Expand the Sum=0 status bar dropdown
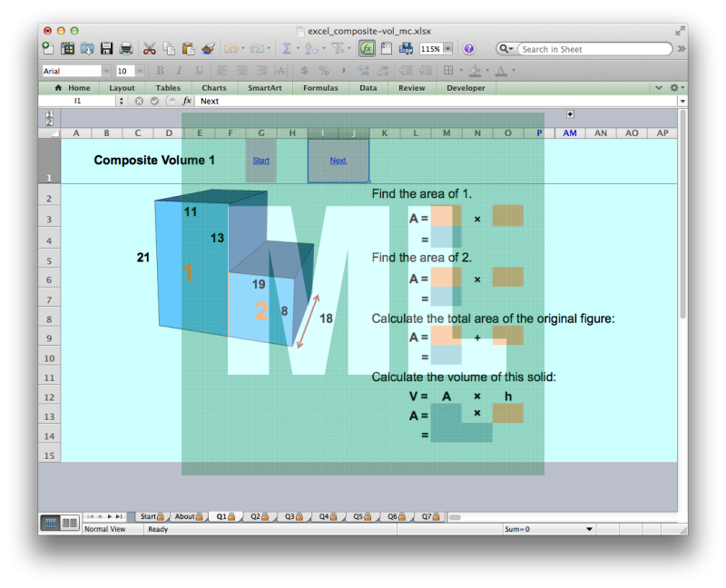726x588 pixels. [589, 529]
